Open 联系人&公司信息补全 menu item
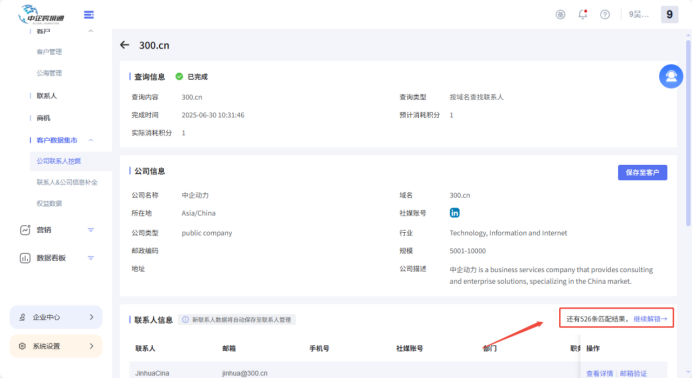This screenshot has height=378, width=693. [67, 182]
